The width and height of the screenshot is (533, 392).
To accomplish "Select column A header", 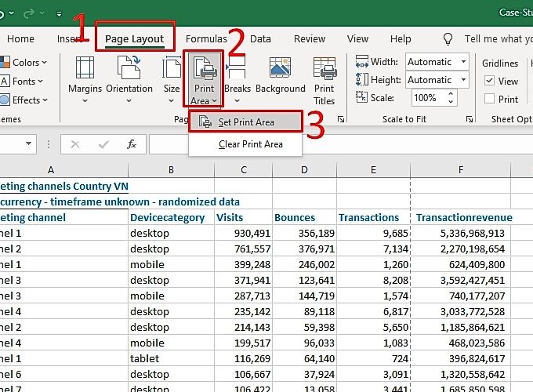I will tap(64, 169).
